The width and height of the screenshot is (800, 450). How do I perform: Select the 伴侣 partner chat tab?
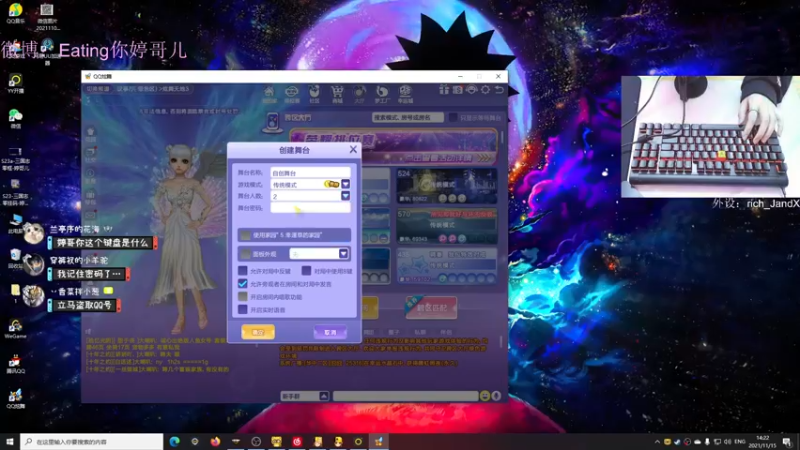click(446, 332)
